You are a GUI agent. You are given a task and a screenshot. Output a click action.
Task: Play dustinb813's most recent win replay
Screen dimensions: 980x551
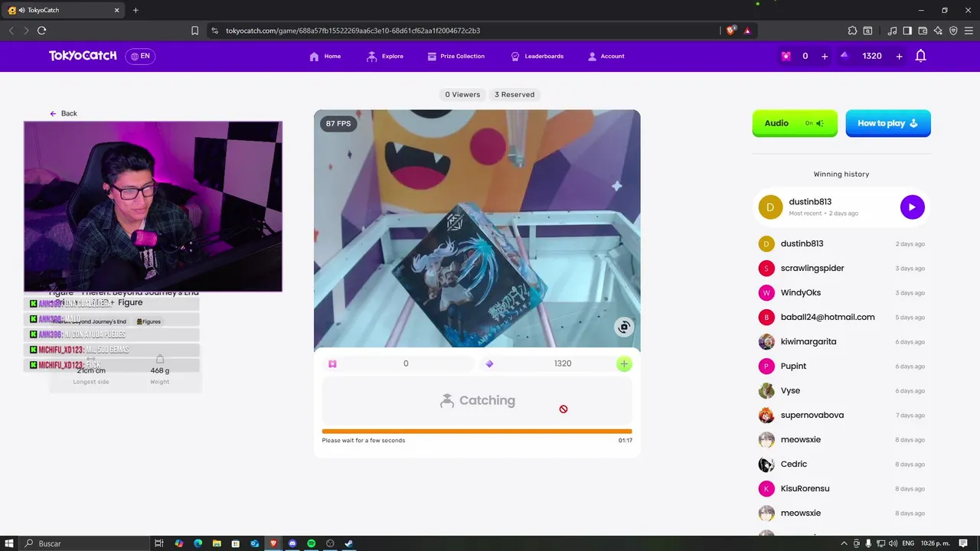[912, 207]
